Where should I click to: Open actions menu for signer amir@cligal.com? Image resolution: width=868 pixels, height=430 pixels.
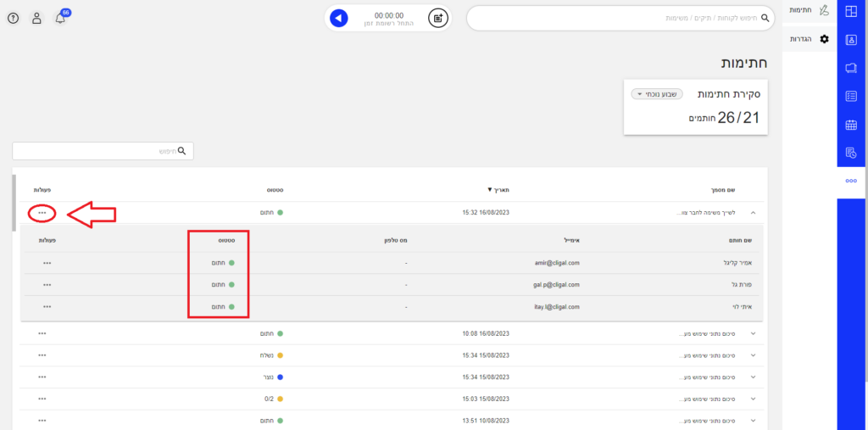(x=47, y=263)
